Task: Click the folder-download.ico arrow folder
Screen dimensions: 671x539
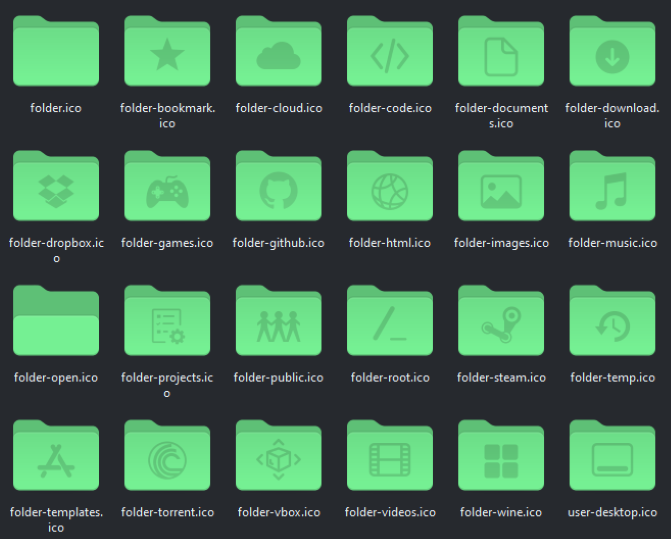Action: tap(612, 54)
